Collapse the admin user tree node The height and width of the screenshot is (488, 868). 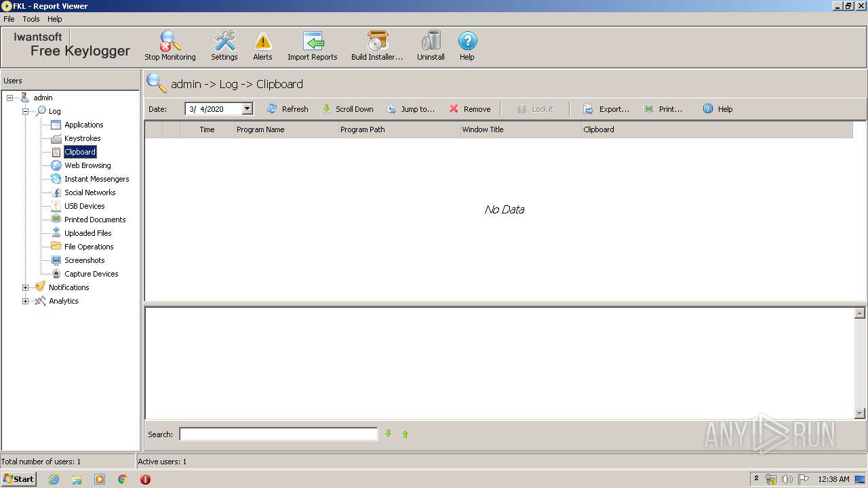[x=10, y=98]
